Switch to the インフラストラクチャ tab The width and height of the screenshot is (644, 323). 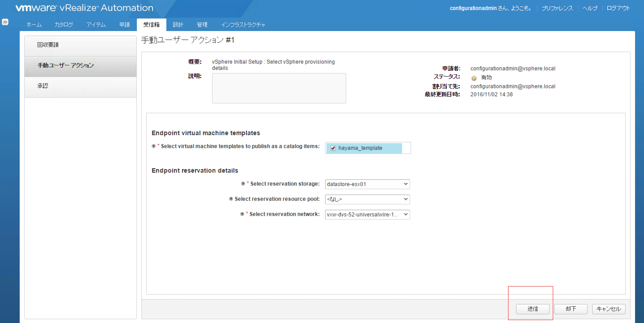pos(243,25)
